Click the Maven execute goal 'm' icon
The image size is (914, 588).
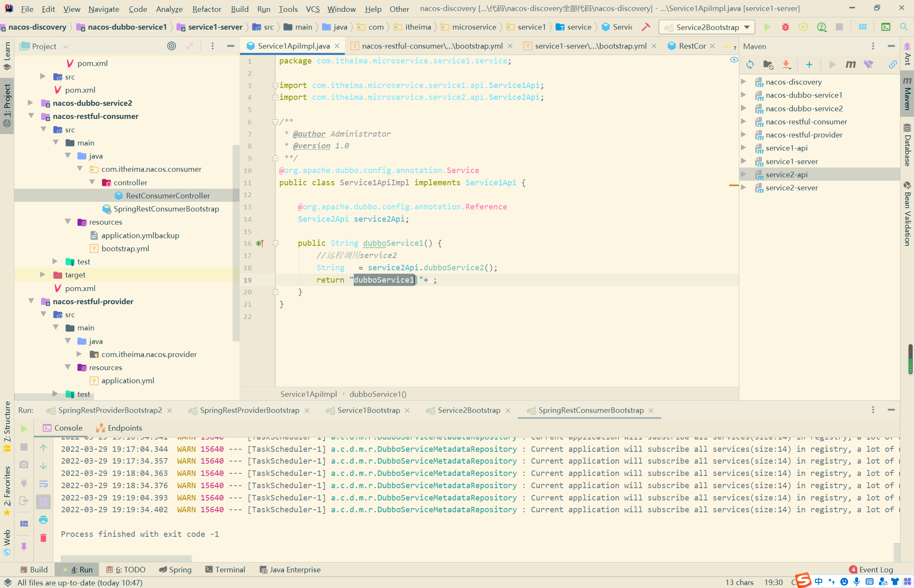coord(850,64)
